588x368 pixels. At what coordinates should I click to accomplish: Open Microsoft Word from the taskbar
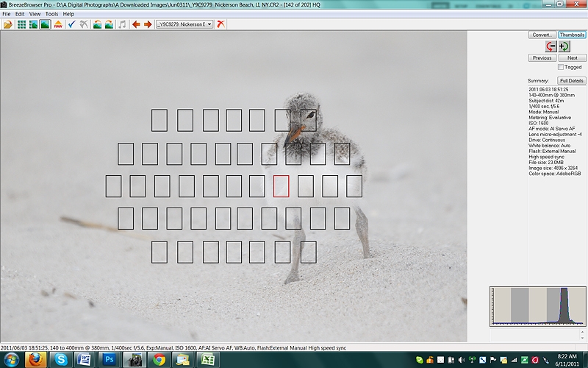(84, 360)
